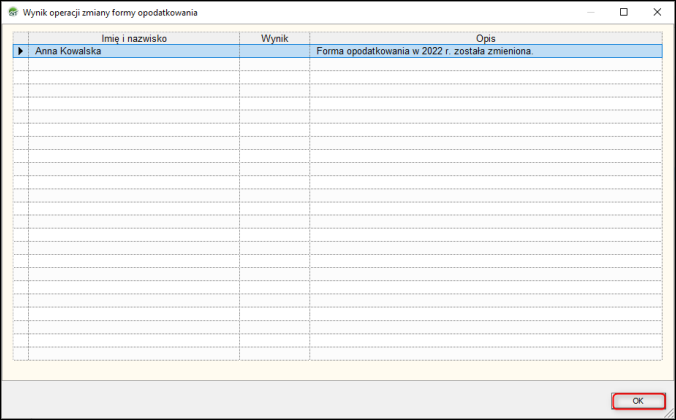Click the 'Forma opodatkowania w 2022 r. została zmieniona.' cell
Viewport: 676px width, 420px height.
pos(486,51)
